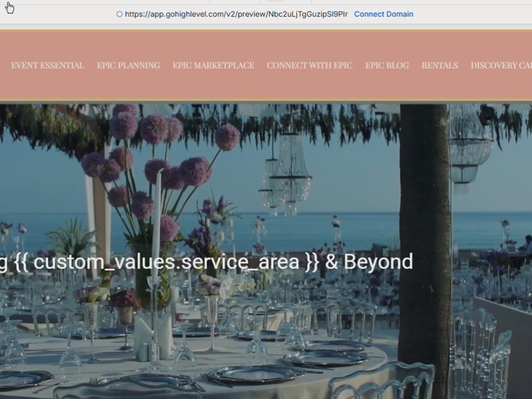Open the Discovery Call nav link

(x=501, y=65)
